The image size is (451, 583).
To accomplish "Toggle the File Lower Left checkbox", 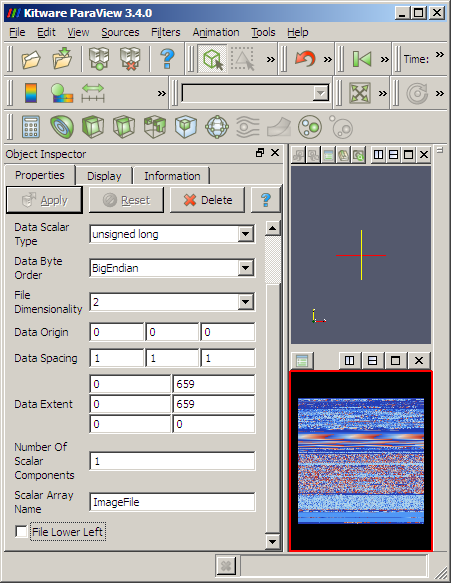I will tap(21, 532).
